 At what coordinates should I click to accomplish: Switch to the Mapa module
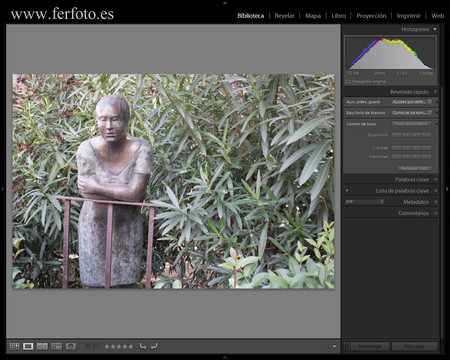313,16
